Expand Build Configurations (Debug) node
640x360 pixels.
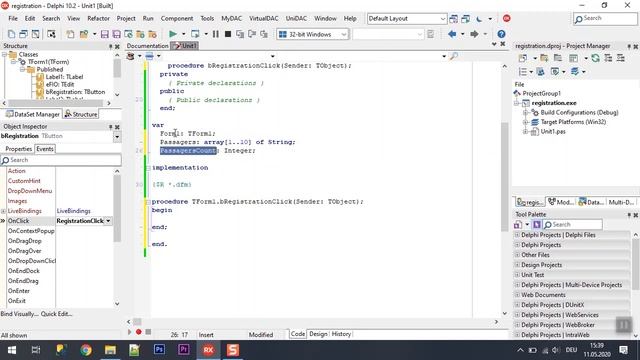tap(526, 112)
